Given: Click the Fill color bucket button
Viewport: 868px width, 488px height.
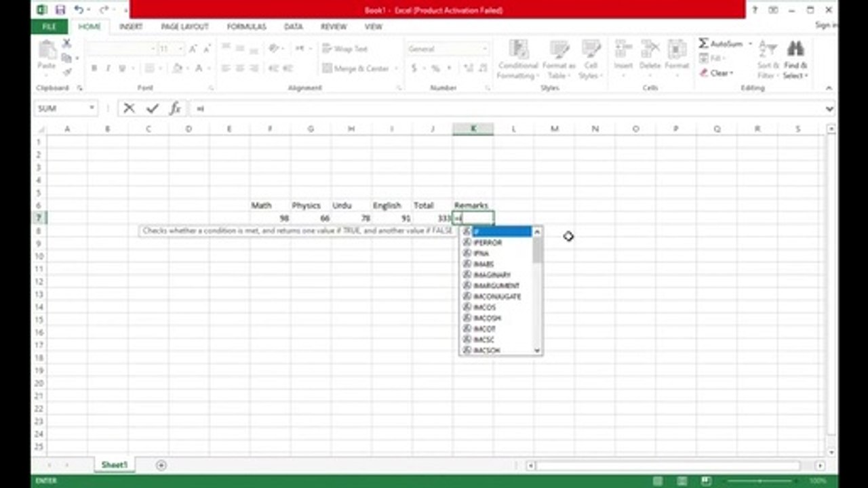Looking at the screenshot, I should (x=177, y=68).
